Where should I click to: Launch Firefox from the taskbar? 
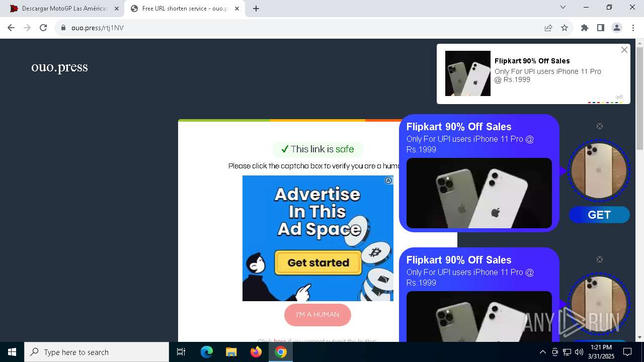[256, 352]
